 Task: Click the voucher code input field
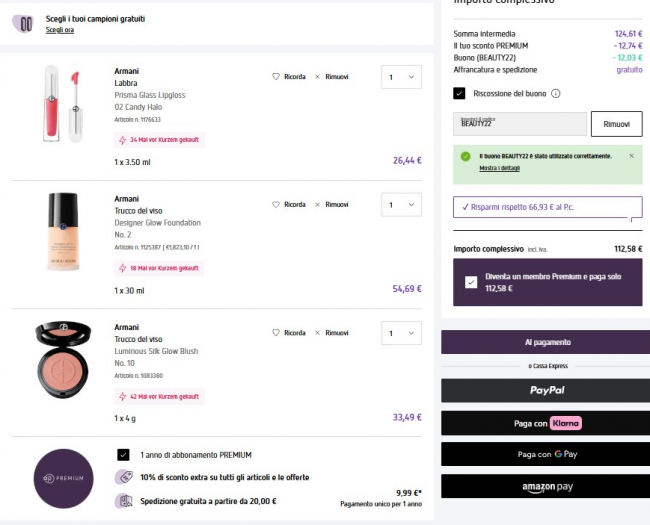click(x=519, y=123)
